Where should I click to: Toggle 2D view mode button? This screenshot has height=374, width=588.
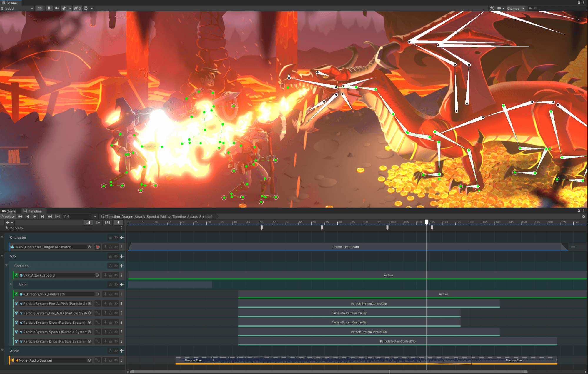[40, 8]
